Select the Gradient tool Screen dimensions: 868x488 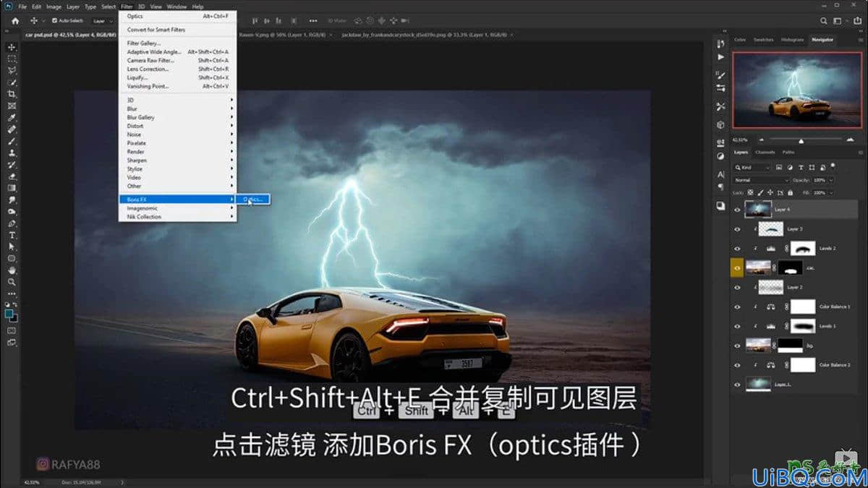click(12, 188)
